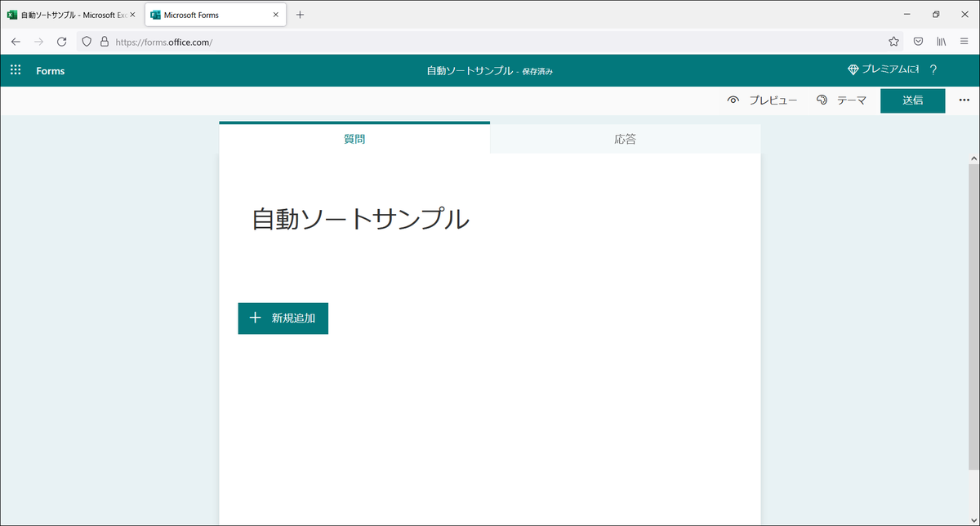Viewport: 980px width, 526px height.
Task: Open the テーマ theme picker icon
Action: pos(822,100)
